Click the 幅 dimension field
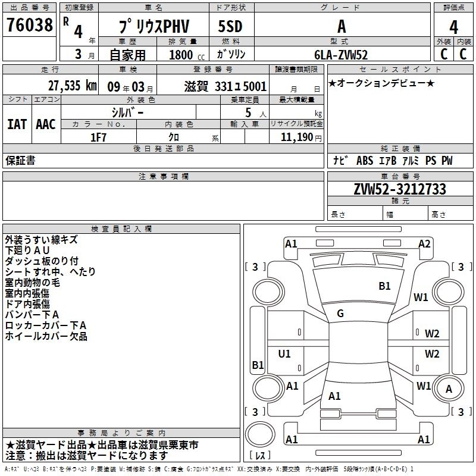The height and width of the screenshot is (476, 476). tap(406, 214)
